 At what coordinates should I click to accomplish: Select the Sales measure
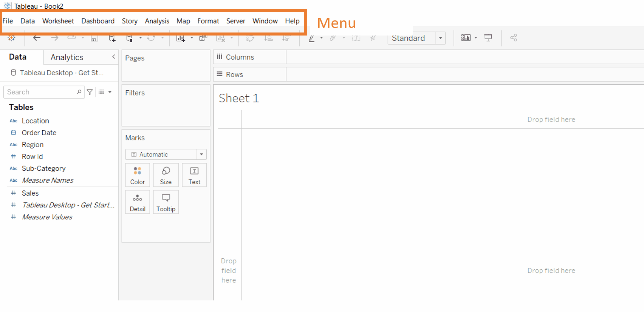pyautogui.click(x=30, y=193)
